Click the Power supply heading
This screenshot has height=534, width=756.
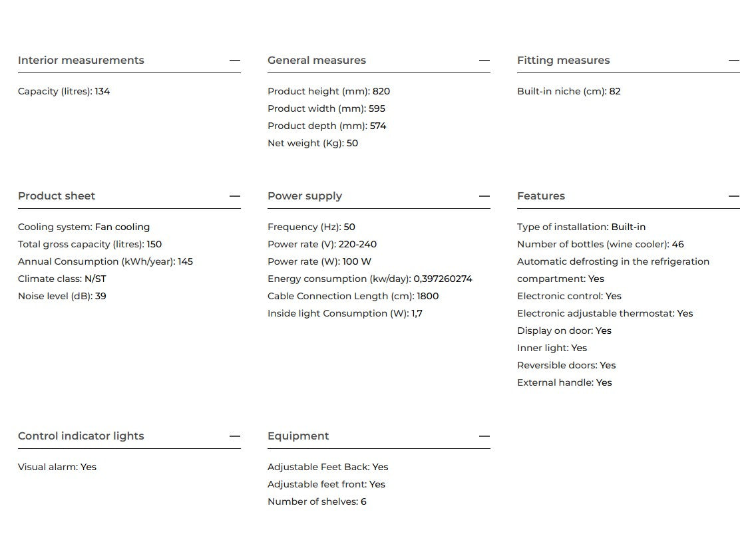(305, 196)
